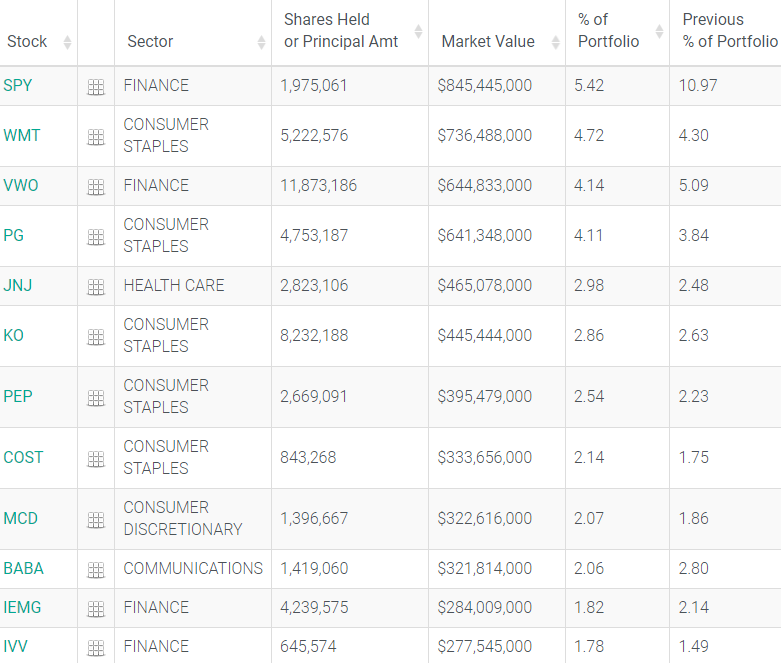
Task: Select previous portfolio percentage 10.97
Action: tap(698, 85)
